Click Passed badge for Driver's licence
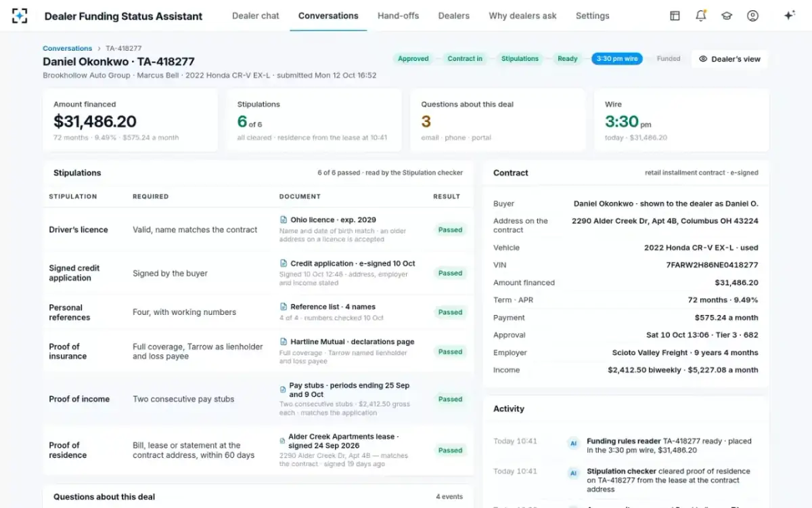This screenshot has width=812, height=508. coord(450,230)
